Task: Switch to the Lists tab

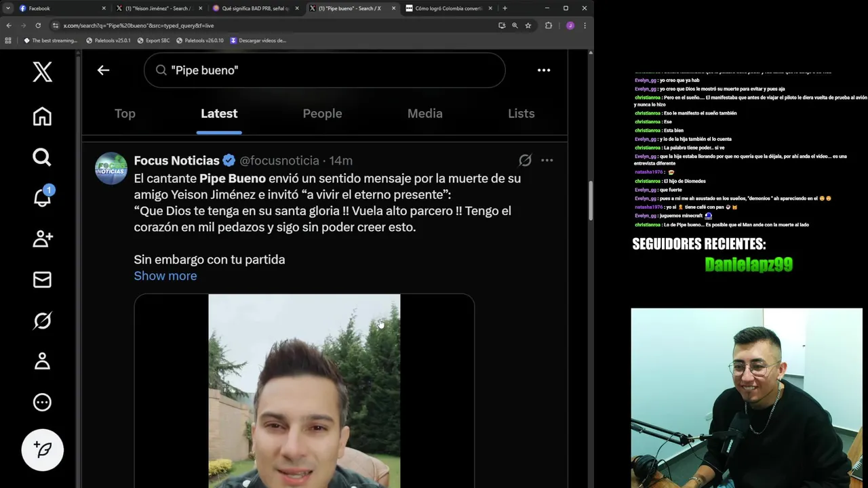Action: (521, 114)
